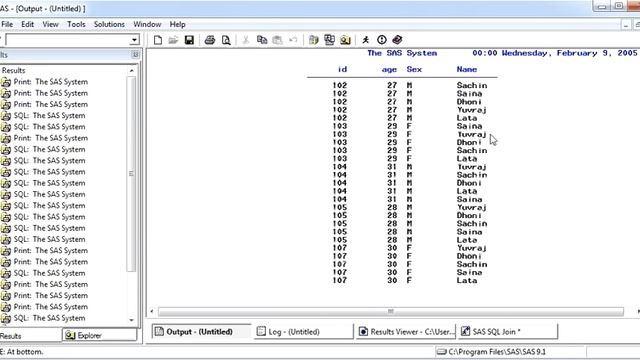640x360 pixels.
Task: Minimize the SAS application window
Action: [x=602, y=6]
